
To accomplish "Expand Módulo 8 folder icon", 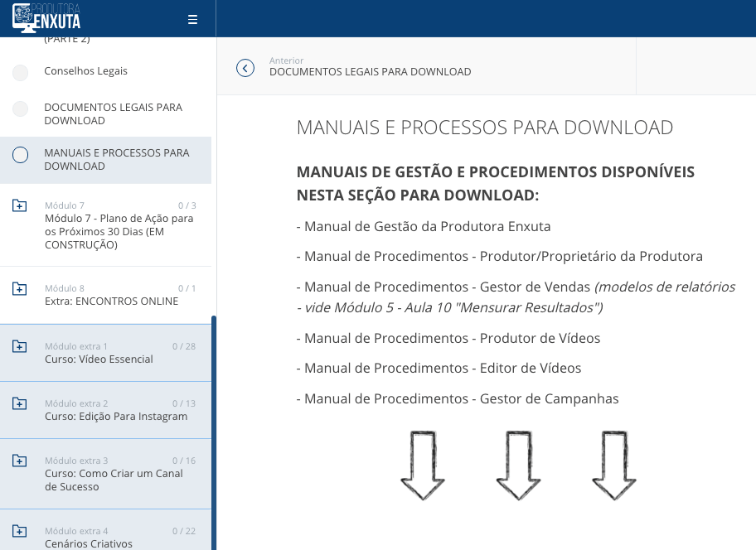I will [x=19, y=288].
